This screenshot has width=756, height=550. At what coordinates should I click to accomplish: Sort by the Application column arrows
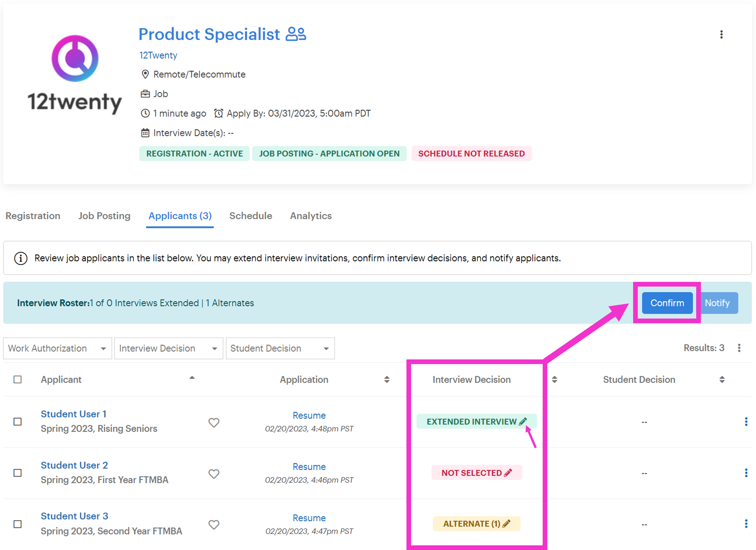pos(387,379)
